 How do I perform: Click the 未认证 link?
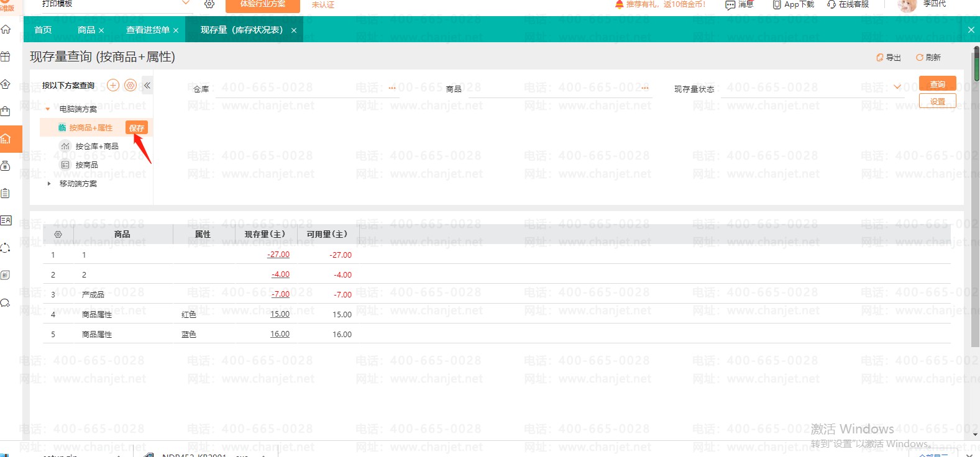[323, 4]
